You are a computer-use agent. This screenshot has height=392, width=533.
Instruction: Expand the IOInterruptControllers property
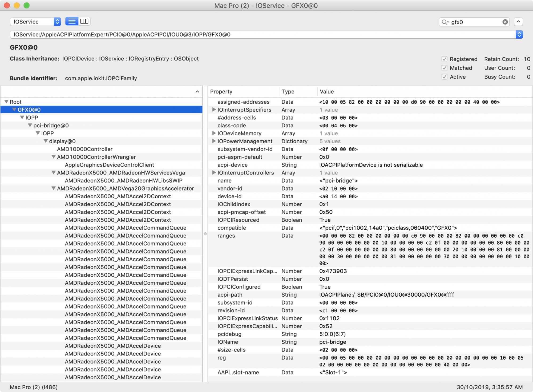click(214, 172)
